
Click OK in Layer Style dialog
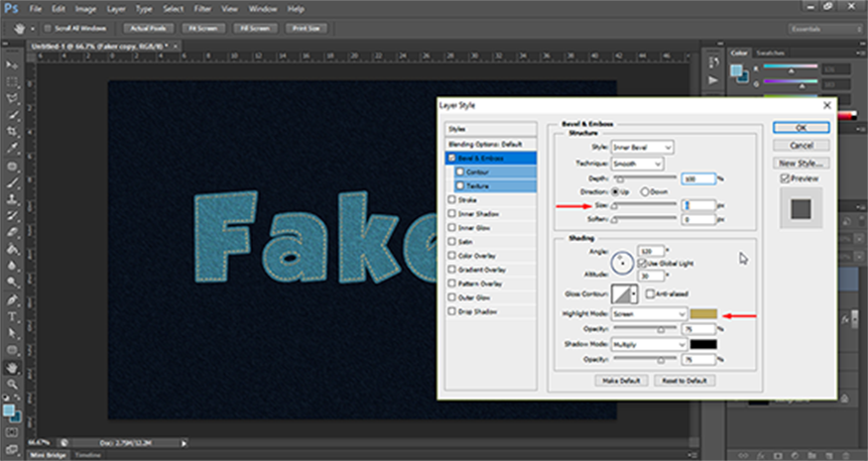(x=802, y=127)
